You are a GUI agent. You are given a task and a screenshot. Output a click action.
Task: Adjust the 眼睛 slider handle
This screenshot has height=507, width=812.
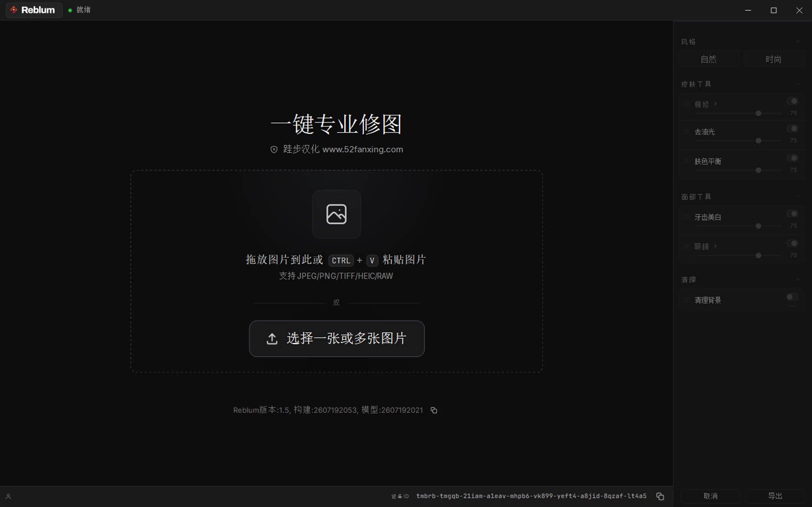pos(758,255)
